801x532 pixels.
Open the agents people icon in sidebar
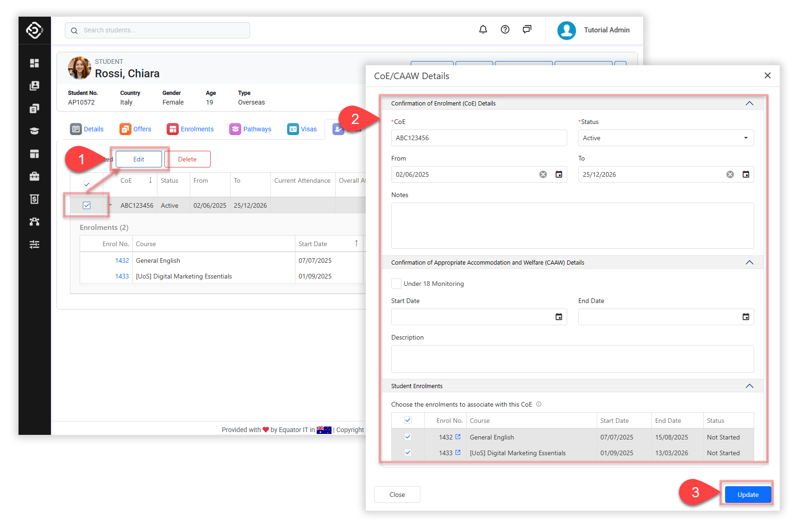tap(34, 222)
